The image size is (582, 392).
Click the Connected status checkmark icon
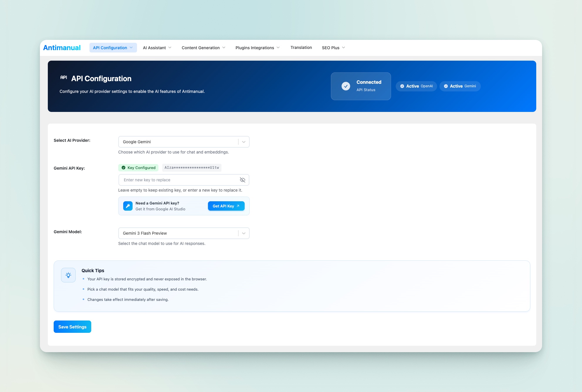click(x=346, y=86)
